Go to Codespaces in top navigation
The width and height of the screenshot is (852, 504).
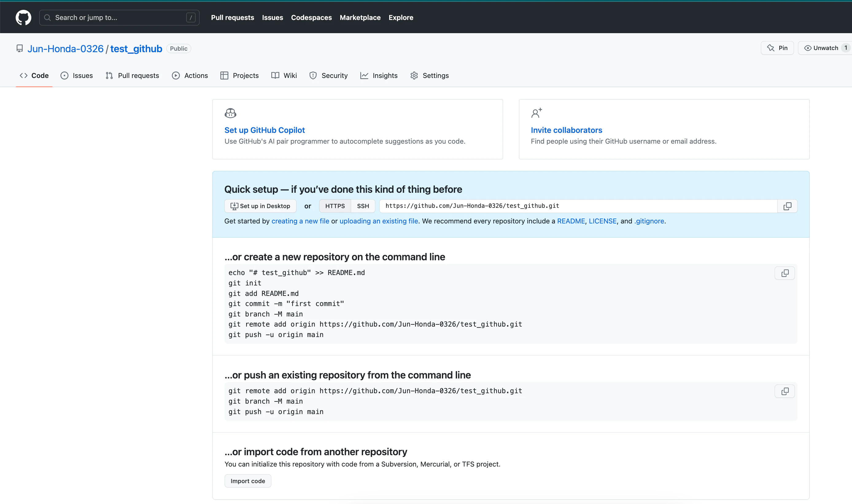point(311,18)
